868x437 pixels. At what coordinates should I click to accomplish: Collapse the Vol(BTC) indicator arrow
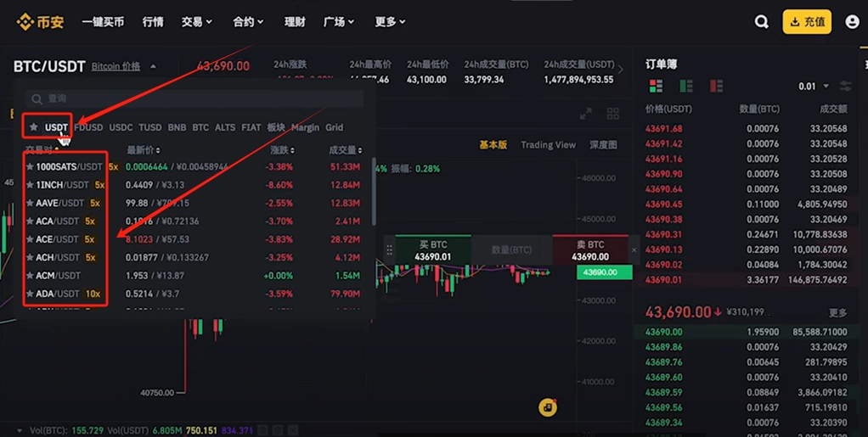(x=20, y=430)
